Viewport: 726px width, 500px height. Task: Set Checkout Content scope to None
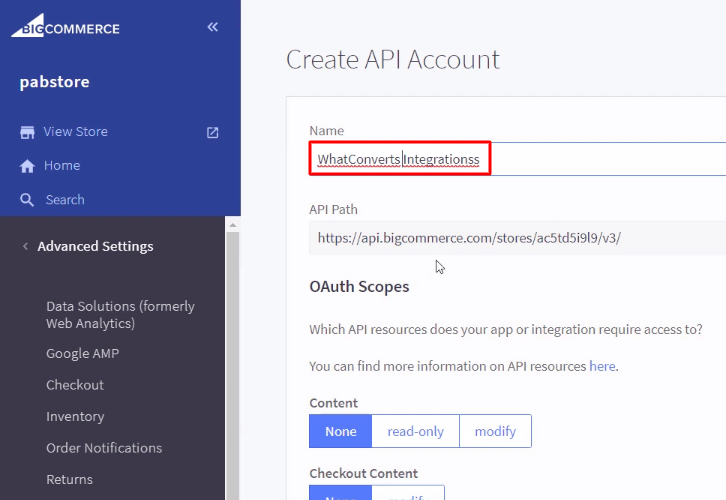[341, 493]
